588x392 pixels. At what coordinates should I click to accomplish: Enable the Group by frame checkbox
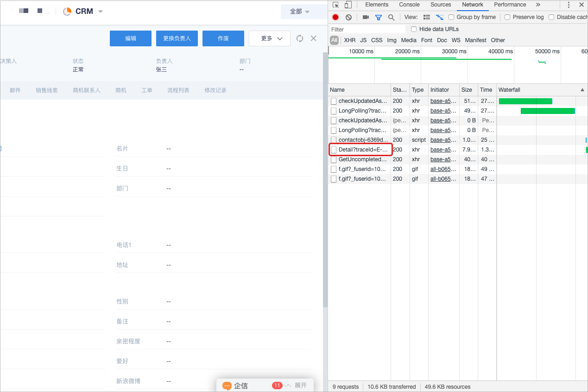tap(451, 17)
